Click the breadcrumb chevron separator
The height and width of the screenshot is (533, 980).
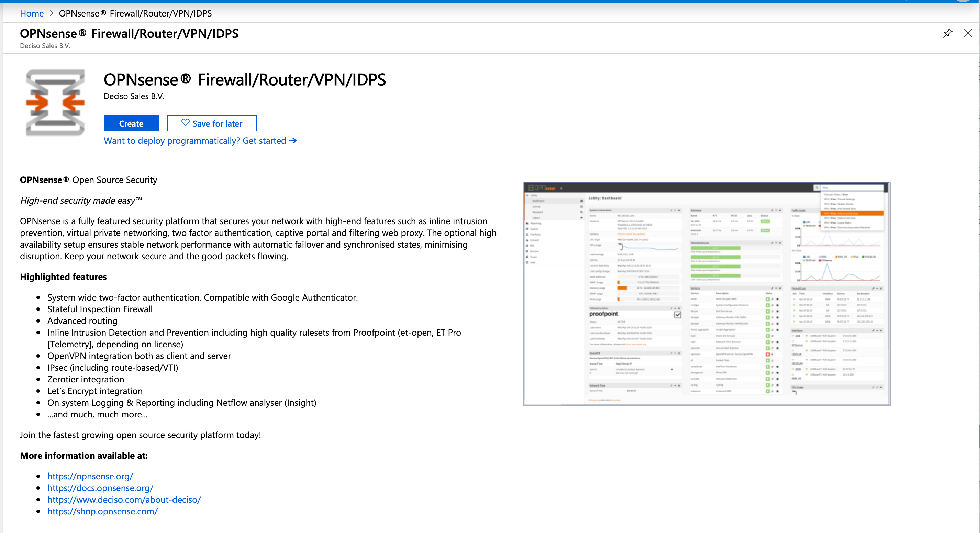[x=51, y=14]
